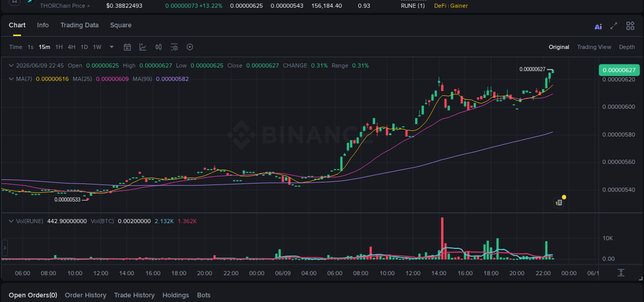Click the 0.00000600 price axis label
This screenshot has height=302, width=644.
[x=619, y=107]
